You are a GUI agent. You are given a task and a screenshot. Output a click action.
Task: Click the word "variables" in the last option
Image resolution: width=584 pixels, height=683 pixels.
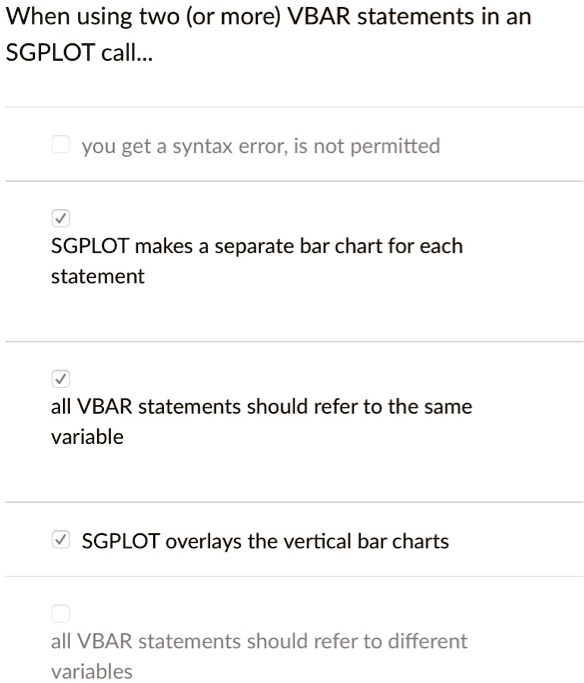[x=91, y=671]
